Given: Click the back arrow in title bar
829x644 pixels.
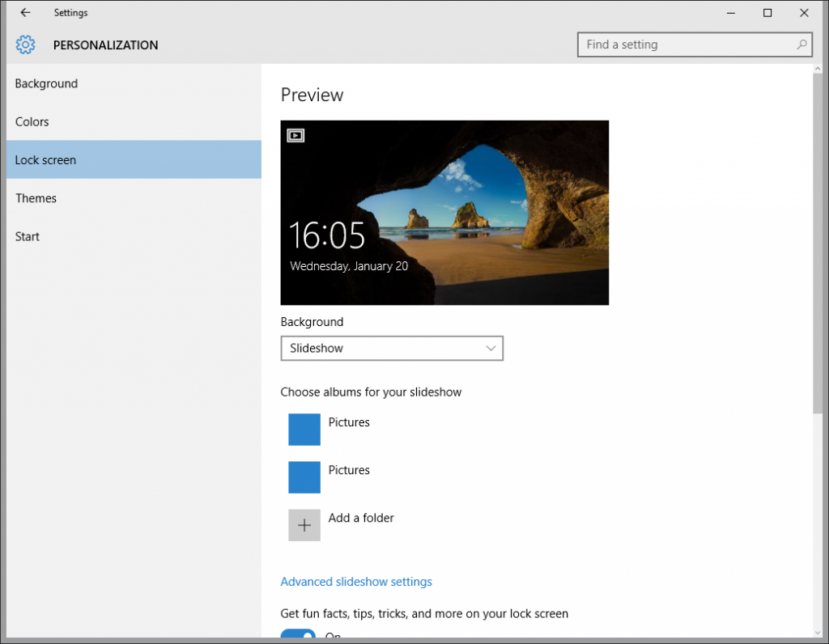Looking at the screenshot, I should (x=25, y=13).
